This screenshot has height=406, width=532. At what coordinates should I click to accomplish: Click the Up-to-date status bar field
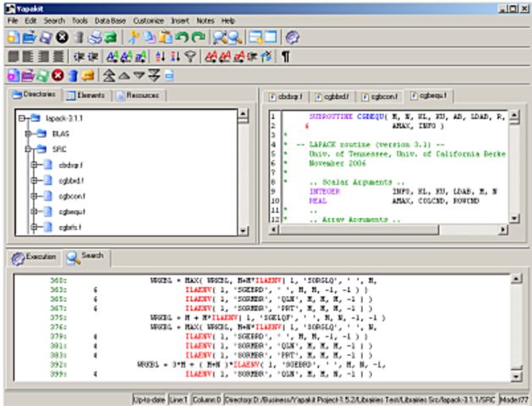150,399
